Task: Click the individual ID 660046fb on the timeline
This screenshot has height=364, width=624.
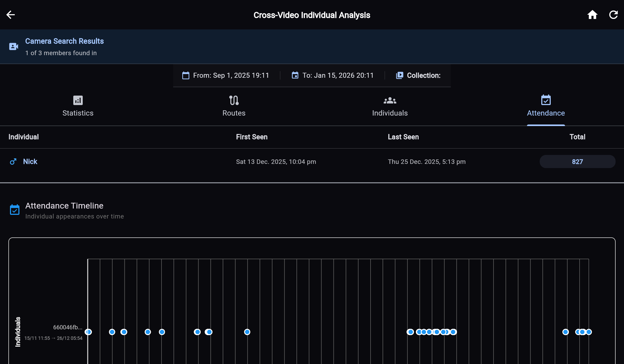Action: pos(67,327)
